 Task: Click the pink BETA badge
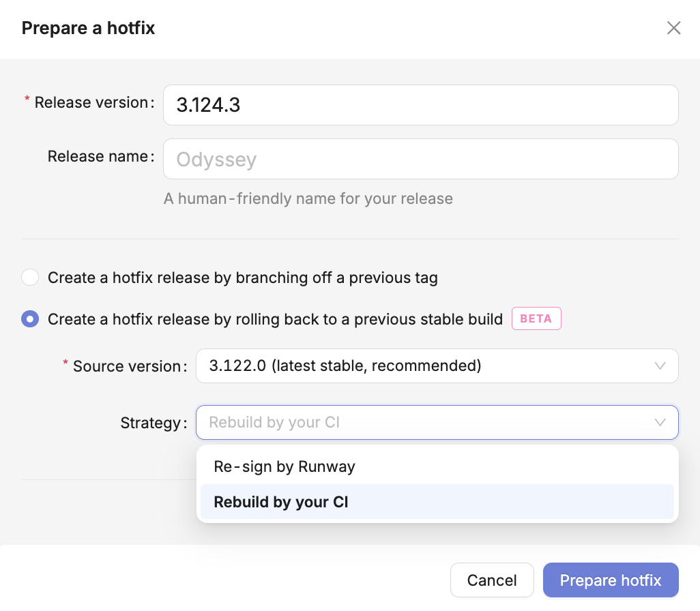[x=536, y=318]
